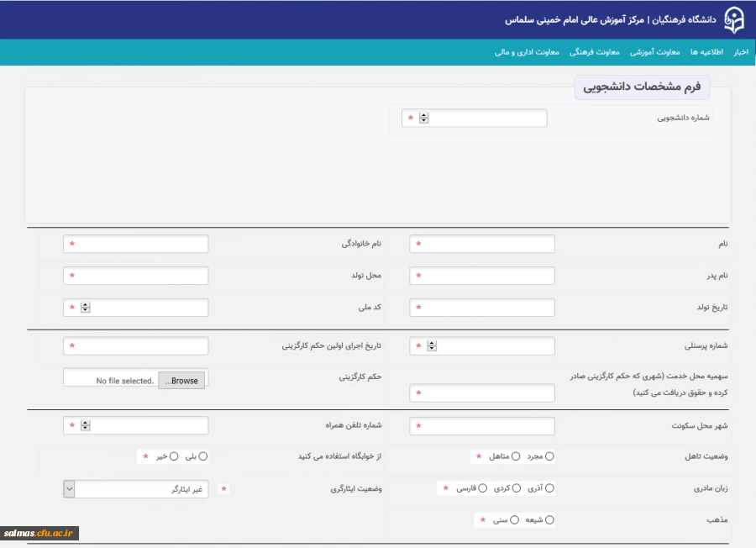Click Browse to upload حکم کارگزینی file
Viewport: 756px width, 548px height.
pos(183,380)
